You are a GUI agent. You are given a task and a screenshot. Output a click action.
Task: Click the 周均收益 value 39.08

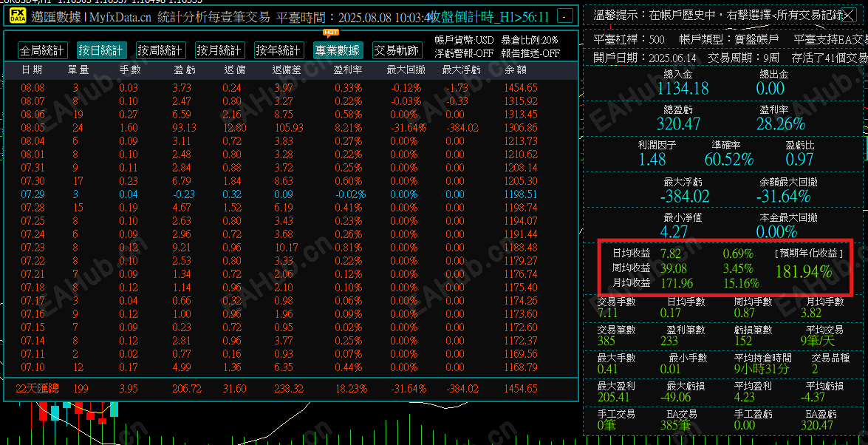(x=674, y=268)
